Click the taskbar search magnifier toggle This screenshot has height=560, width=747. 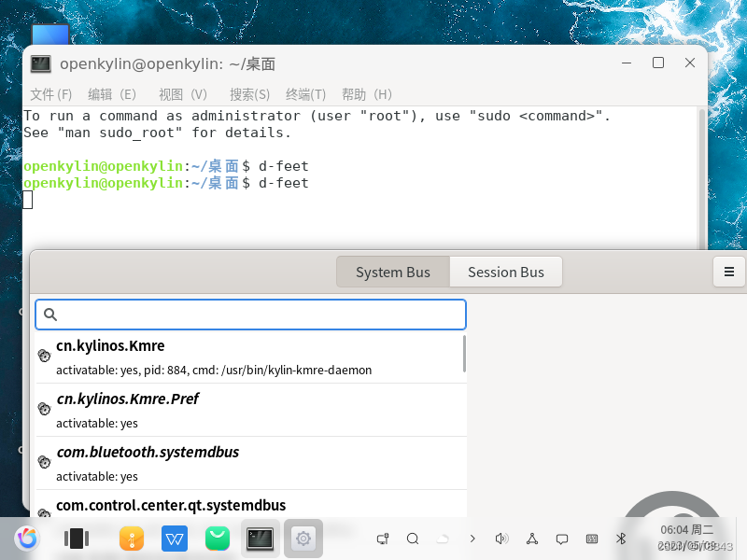click(412, 539)
